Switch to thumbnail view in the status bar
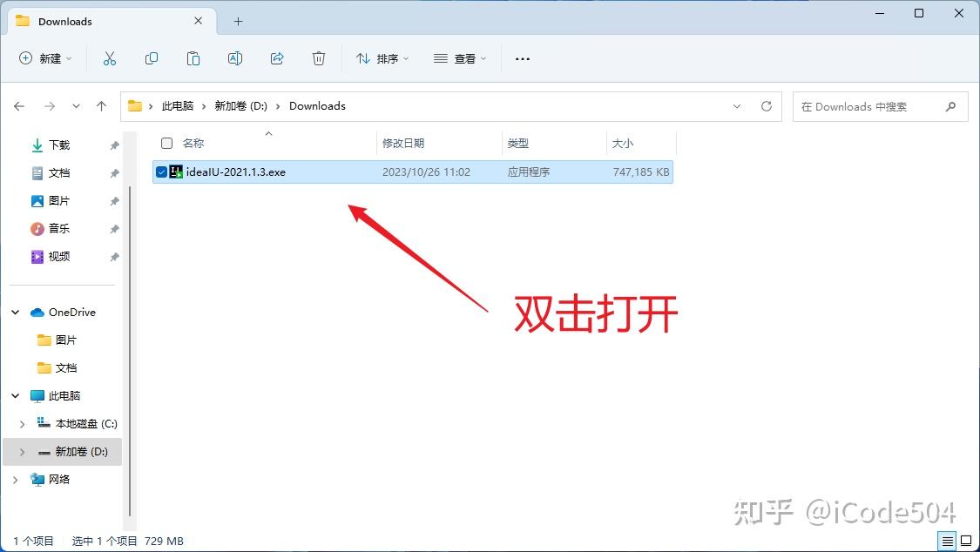 coord(967,541)
